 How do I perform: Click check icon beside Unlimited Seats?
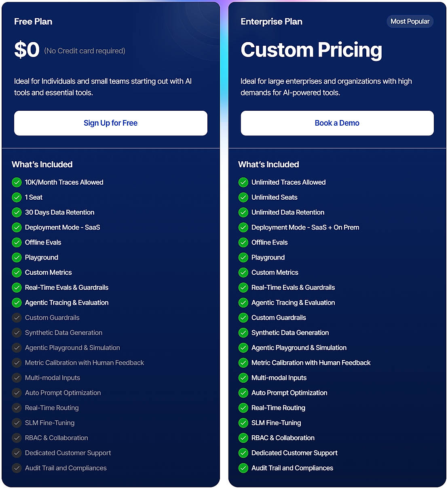(x=243, y=197)
